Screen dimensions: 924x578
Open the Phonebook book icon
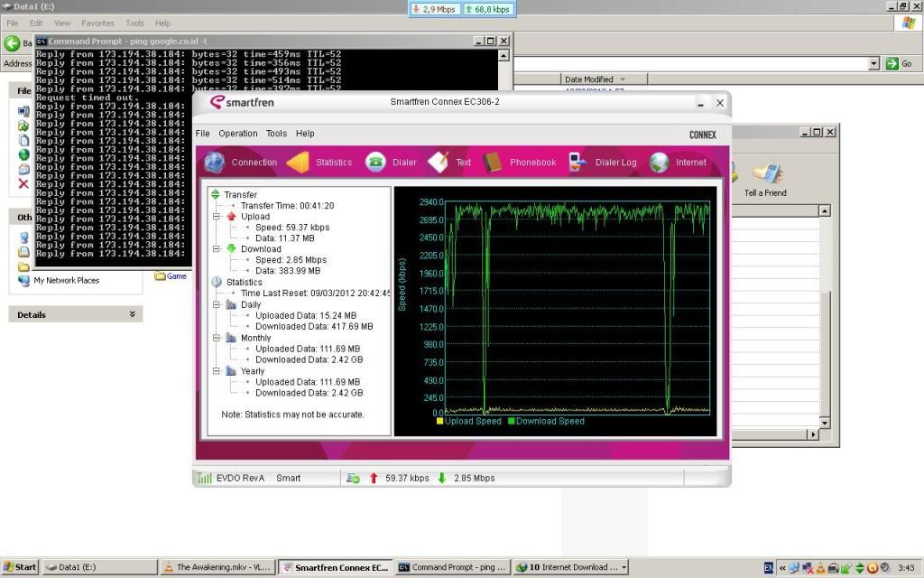coord(493,163)
